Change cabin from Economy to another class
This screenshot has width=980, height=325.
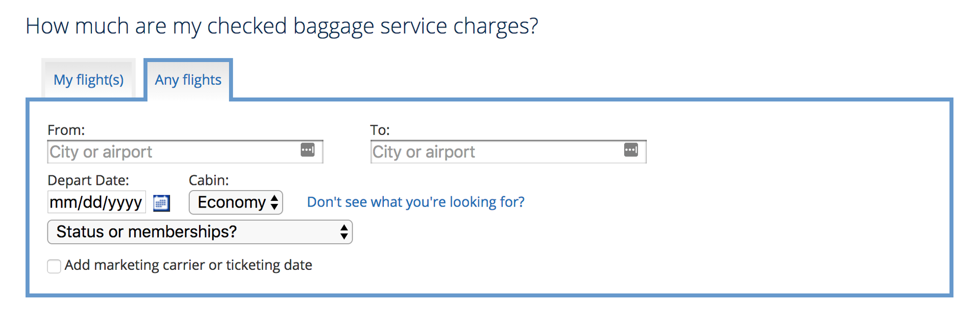(x=235, y=202)
